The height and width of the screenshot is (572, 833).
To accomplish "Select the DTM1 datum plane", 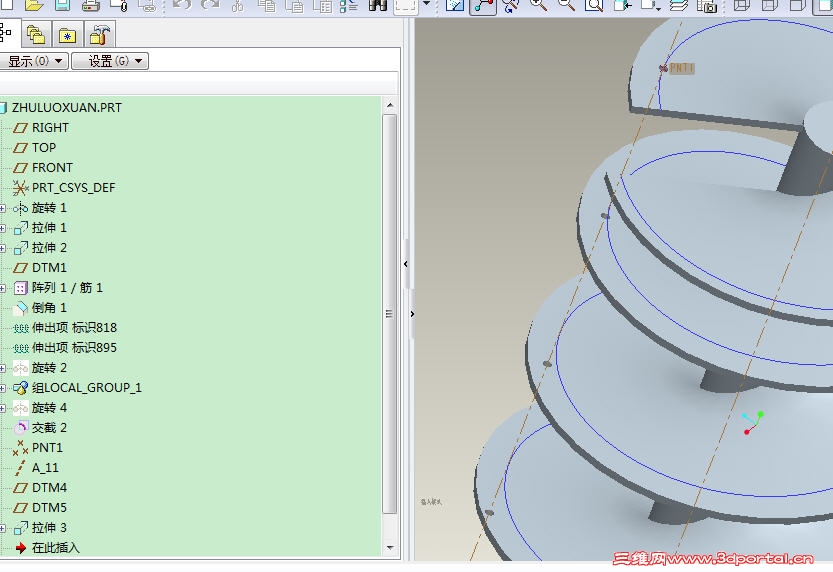I will click(49, 268).
